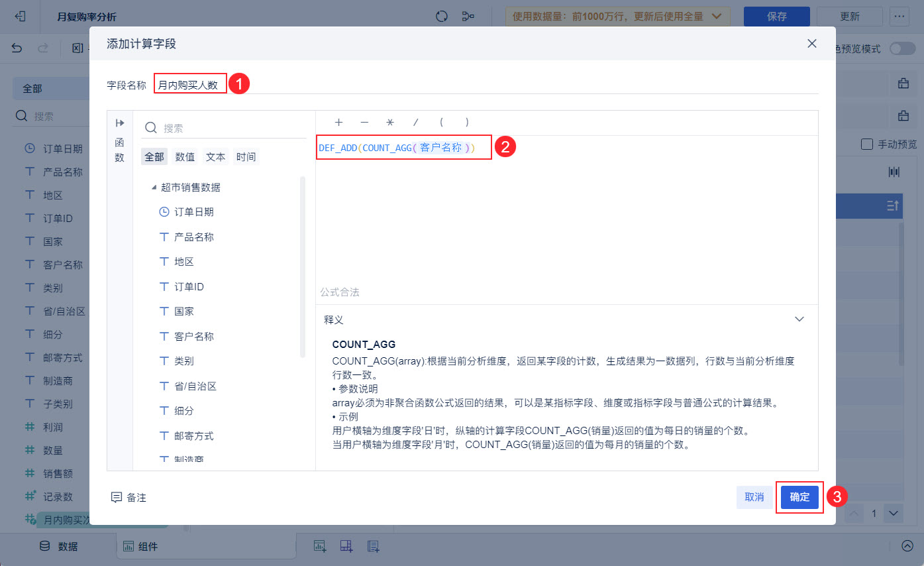Screen dimensions: 924x566
Task: Insert the minus operator into the formula
Action: (x=364, y=123)
